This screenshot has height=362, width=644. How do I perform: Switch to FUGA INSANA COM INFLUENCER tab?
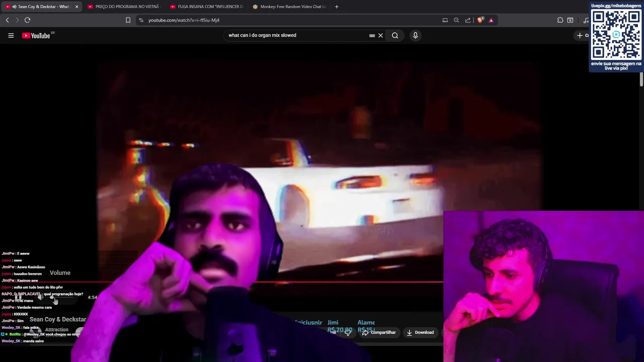coord(206,7)
